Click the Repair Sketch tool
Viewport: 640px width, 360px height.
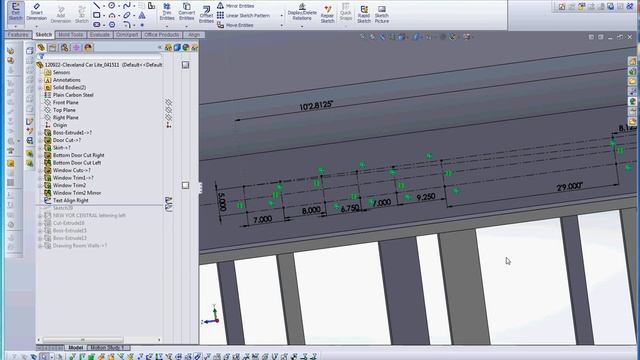coord(327,13)
